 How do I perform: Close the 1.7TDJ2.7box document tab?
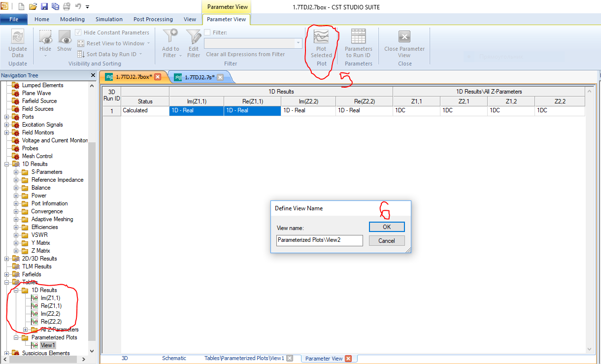pyautogui.click(x=158, y=77)
